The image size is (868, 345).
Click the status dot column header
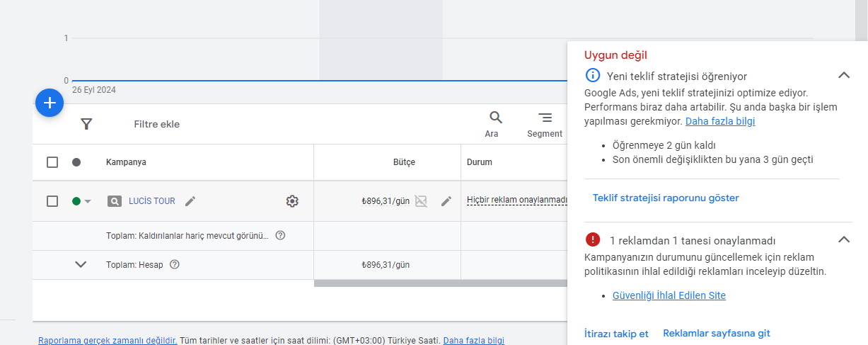click(76, 162)
